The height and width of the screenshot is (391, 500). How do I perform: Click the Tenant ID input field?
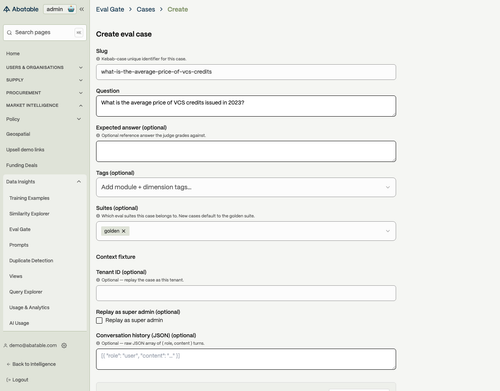click(x=246, y=293)
